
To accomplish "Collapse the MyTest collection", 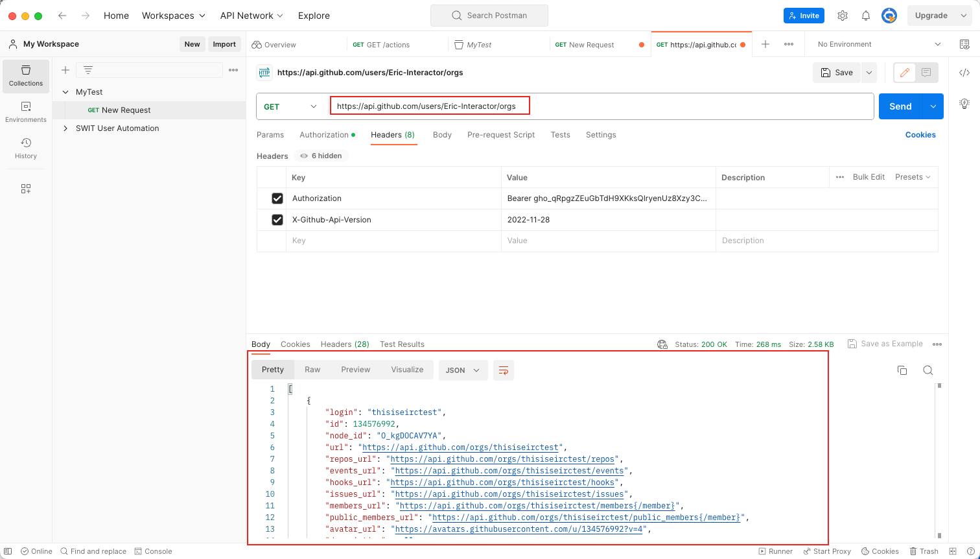I will [x=65, y=92].
